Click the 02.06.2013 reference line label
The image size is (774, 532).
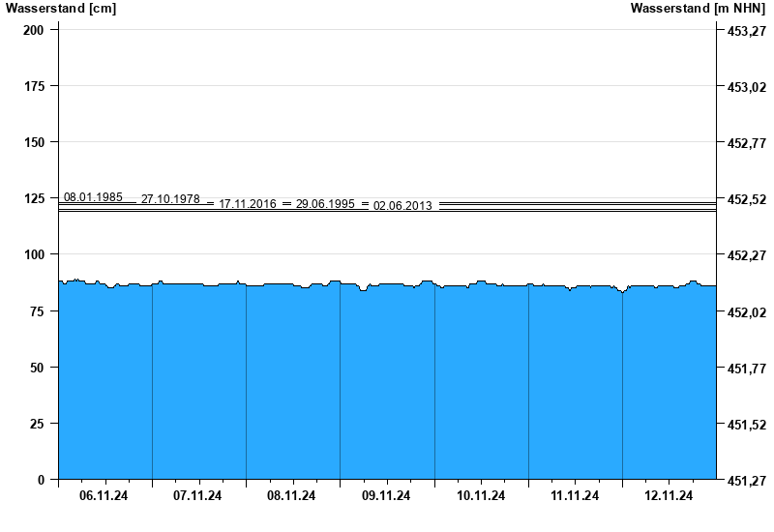[x=402, y=206]
